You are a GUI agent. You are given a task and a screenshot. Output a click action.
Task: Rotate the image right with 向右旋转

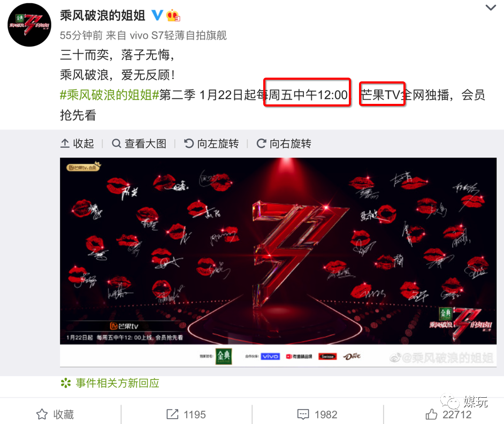(x=284, y=143)
